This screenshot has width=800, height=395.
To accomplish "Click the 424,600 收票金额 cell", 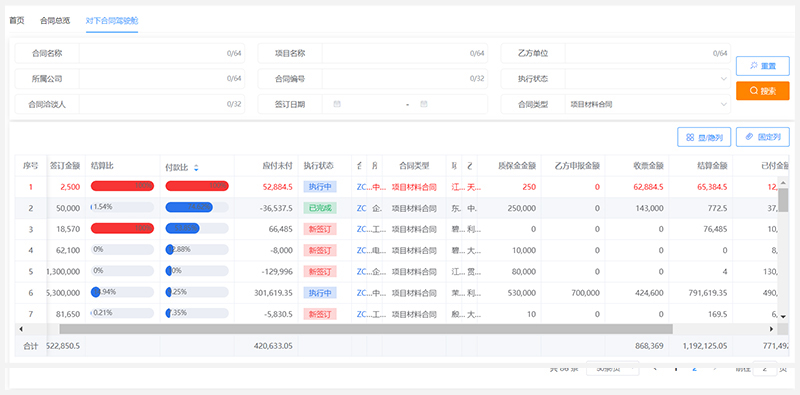I will point(650,293).
